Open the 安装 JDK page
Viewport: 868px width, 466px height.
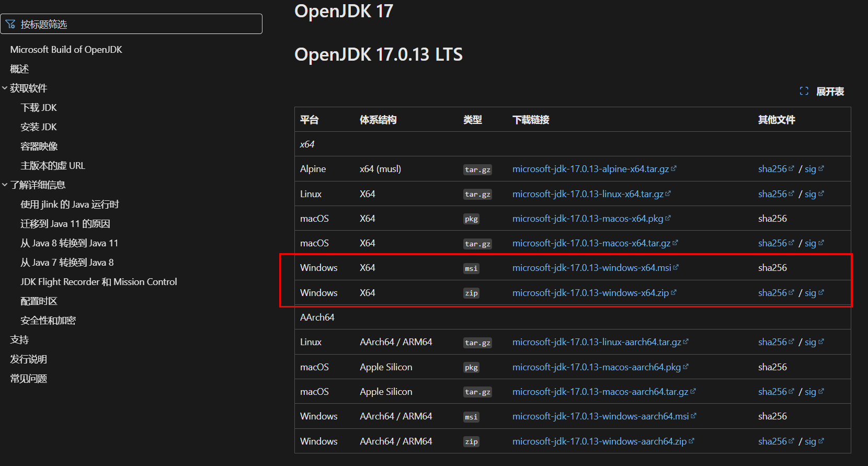coord(39,127)
